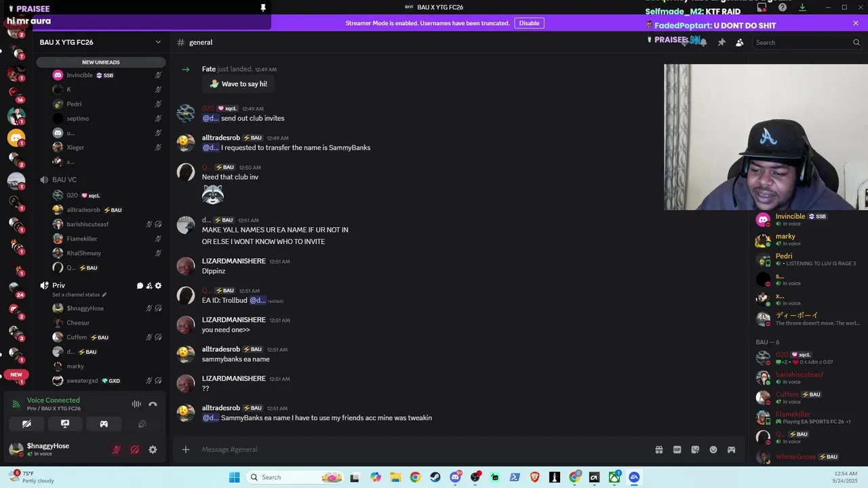868x488 pixels.
Task: Unmute the microphone for $hnaggyHose
Action: click(117, 449)
